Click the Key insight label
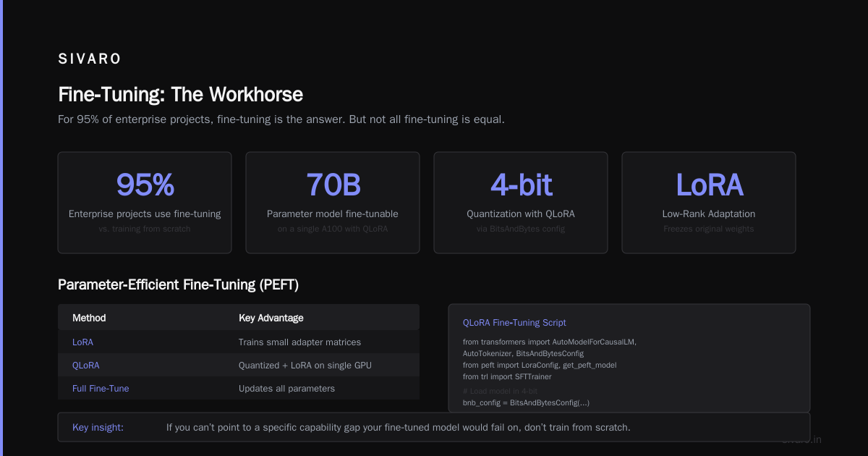This screenshot has width=868, height=456. click(x=98, y=427)
